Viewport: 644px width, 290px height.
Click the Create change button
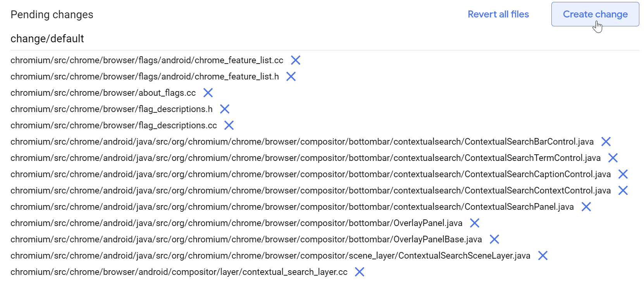[595, 14]
